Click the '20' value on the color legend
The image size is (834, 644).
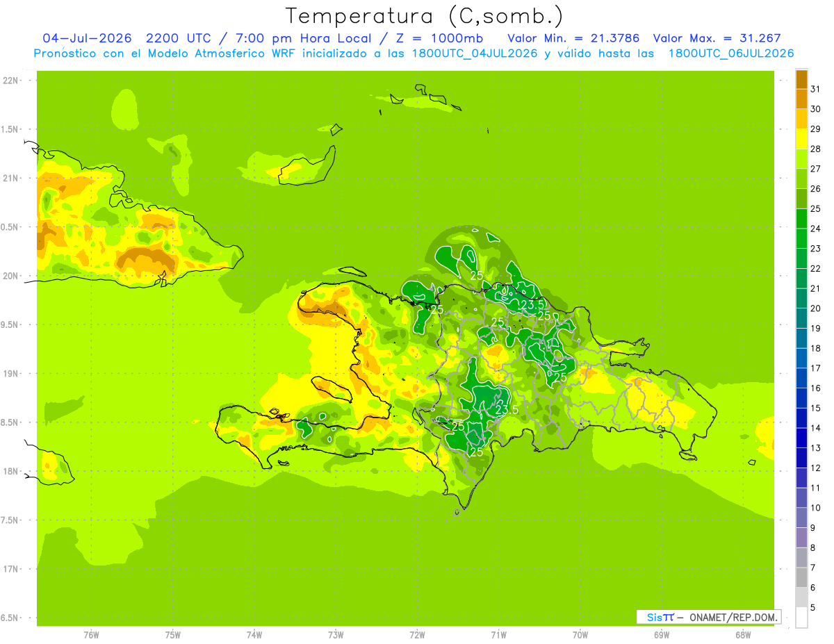click(x=816, y=308)
